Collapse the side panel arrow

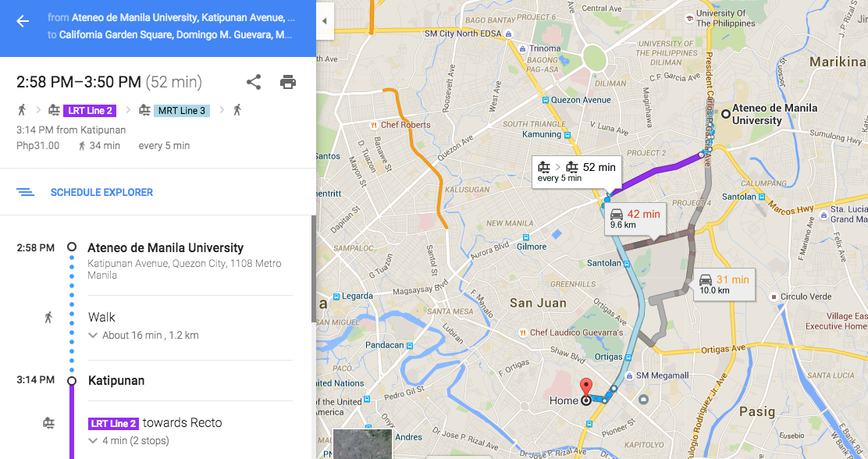click(325, 21)
